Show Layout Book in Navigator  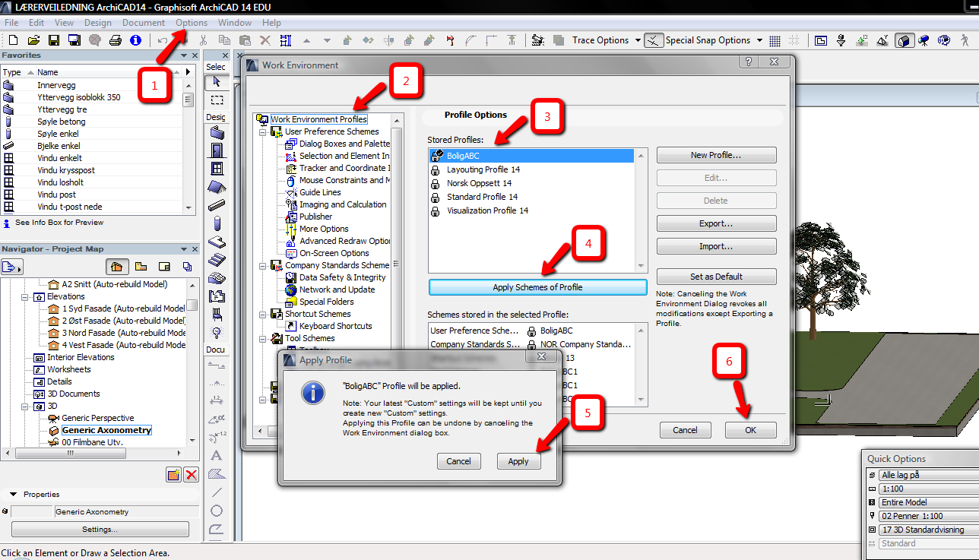point(164,267)
